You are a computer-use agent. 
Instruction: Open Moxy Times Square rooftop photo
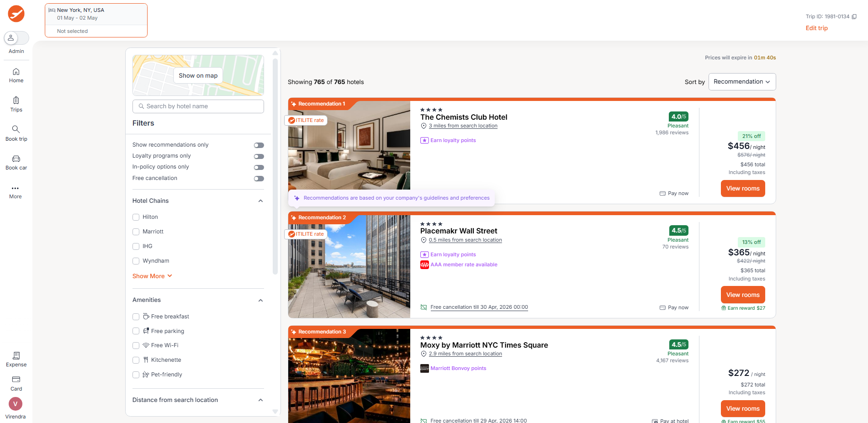tap(349, 376)
